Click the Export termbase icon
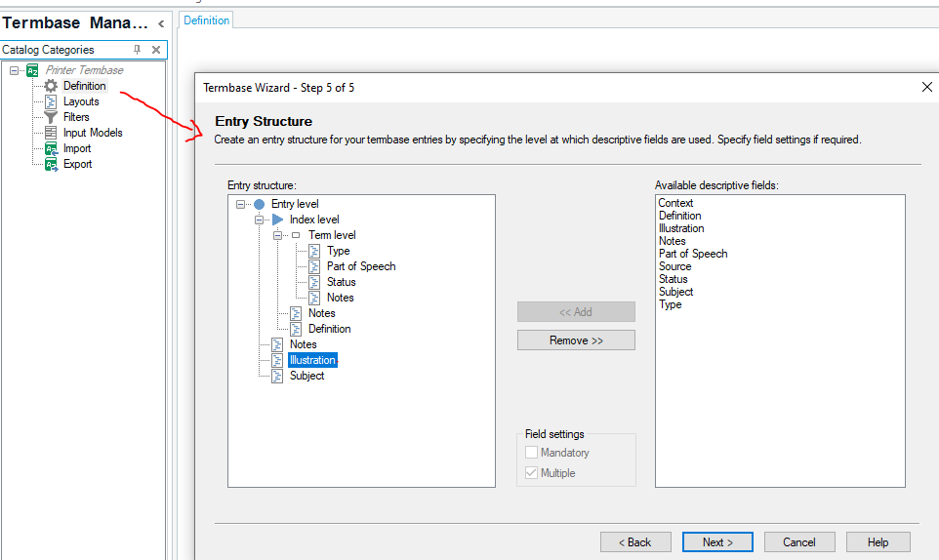The height and width of the screenshot is (560, 939). pos(51,164)
